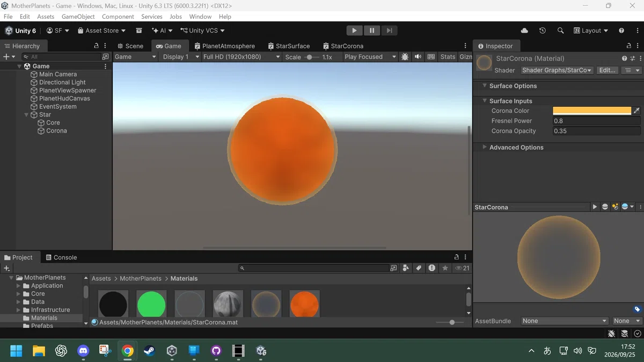
Task: Click the toolbar search magnifier icon
Action: click(x=560, y=31)
